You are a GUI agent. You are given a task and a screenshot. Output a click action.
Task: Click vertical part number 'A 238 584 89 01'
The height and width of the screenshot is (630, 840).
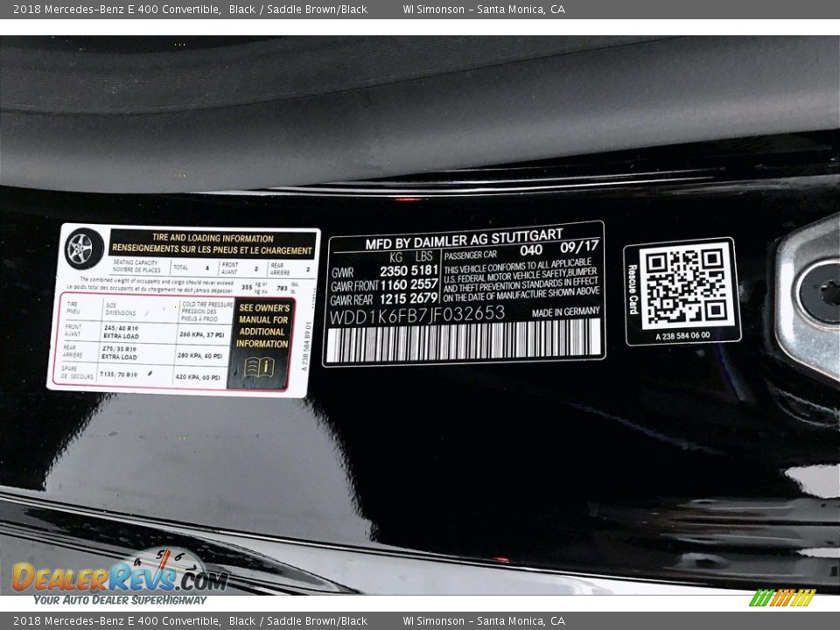[x=304, y=346]
